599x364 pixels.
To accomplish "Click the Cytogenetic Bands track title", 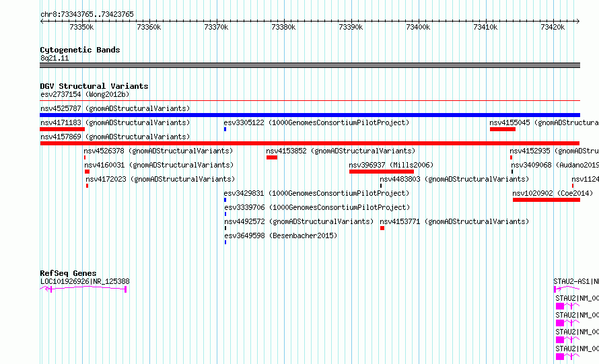I will click(x=80, y=50).
